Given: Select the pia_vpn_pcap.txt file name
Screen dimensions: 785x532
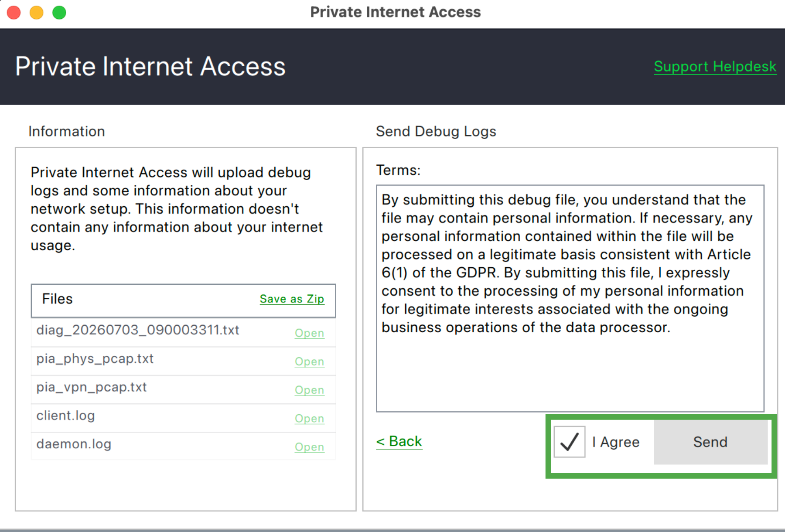Looking at the screenshot, I should pyautogui.click(x=92, y=387).
